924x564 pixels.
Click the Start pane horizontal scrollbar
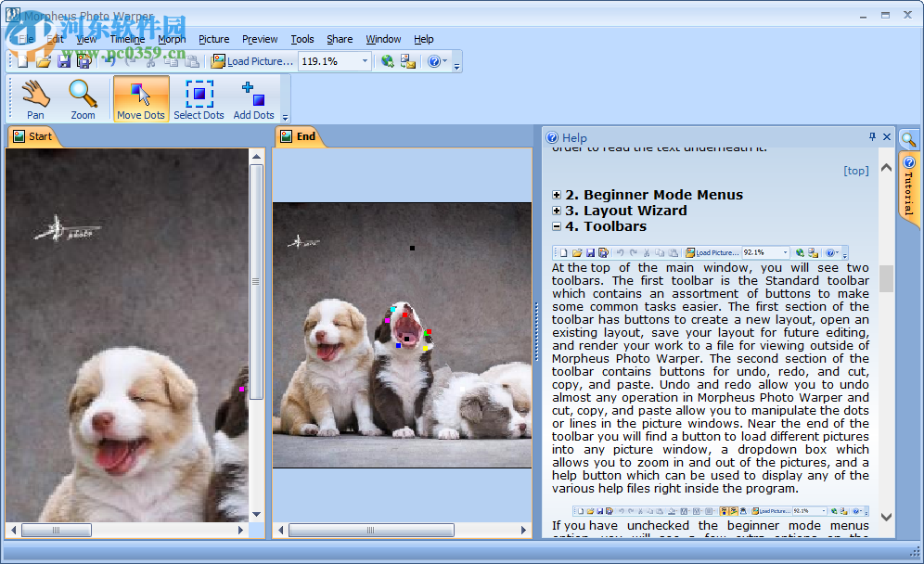pyautogui.click(x=56, y=530)
